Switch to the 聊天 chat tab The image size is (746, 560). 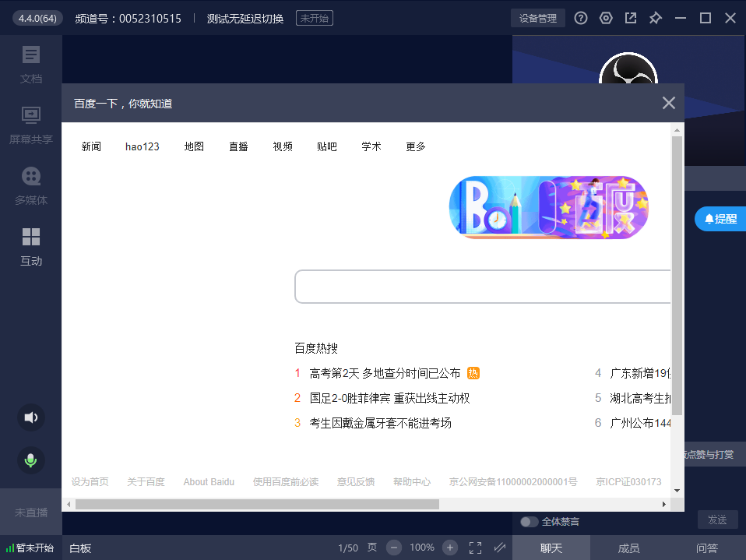click(551, 548)
